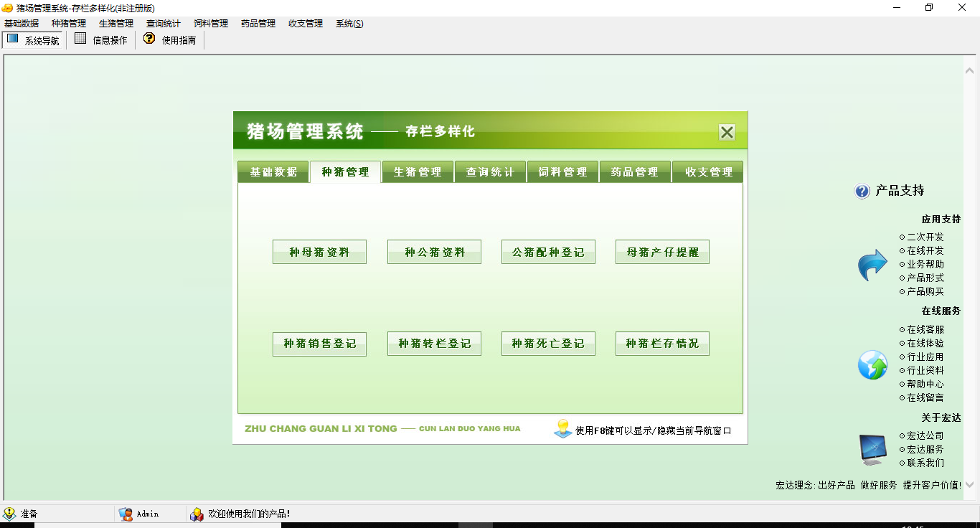Click the 准备 status icon in the status bar

[9, 514]
